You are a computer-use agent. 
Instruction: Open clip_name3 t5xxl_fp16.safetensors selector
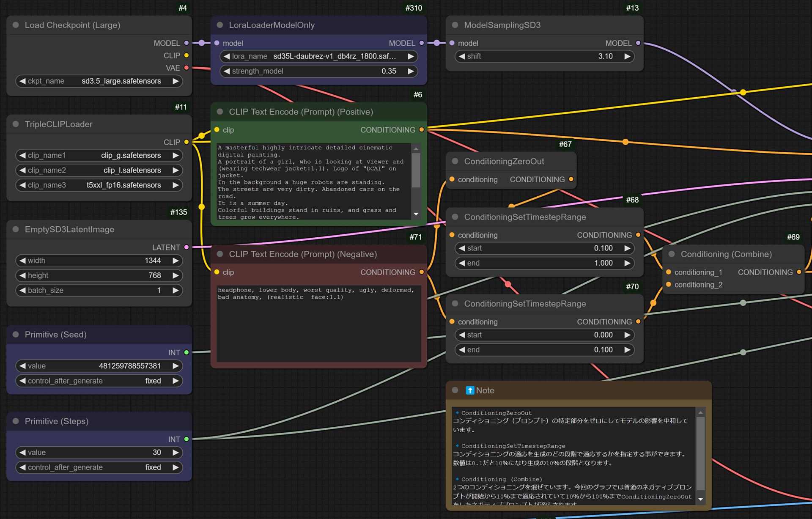tap(99, 185)
